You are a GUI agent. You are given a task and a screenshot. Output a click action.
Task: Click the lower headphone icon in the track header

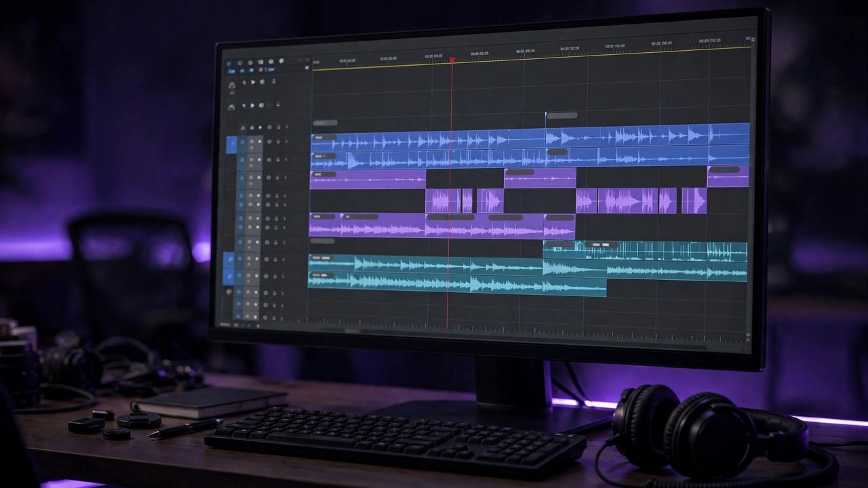(231, 107)
